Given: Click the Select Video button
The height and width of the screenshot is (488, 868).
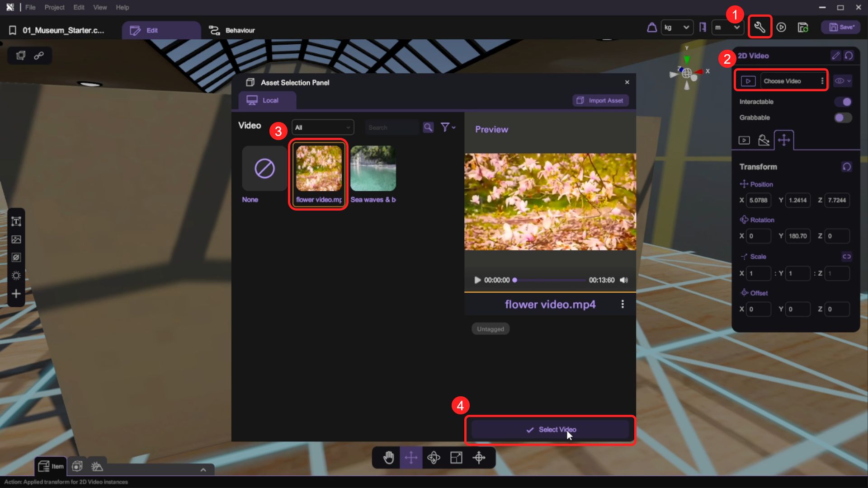Looking at the screenshot, I should [x=550, y=430].
